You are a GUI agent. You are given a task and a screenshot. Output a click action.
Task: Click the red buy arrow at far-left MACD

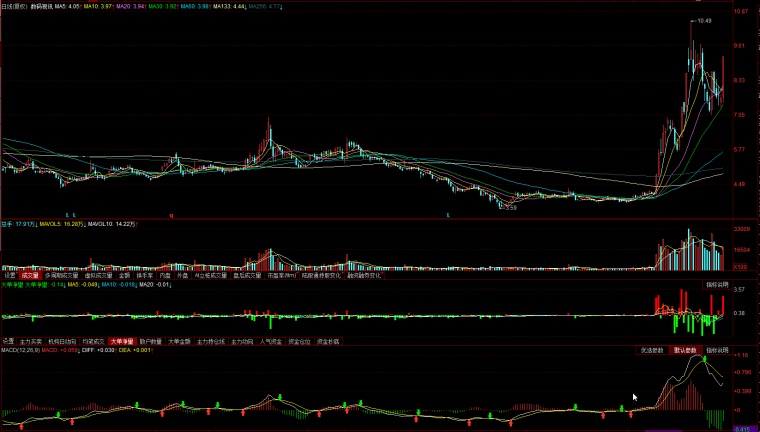21,426
